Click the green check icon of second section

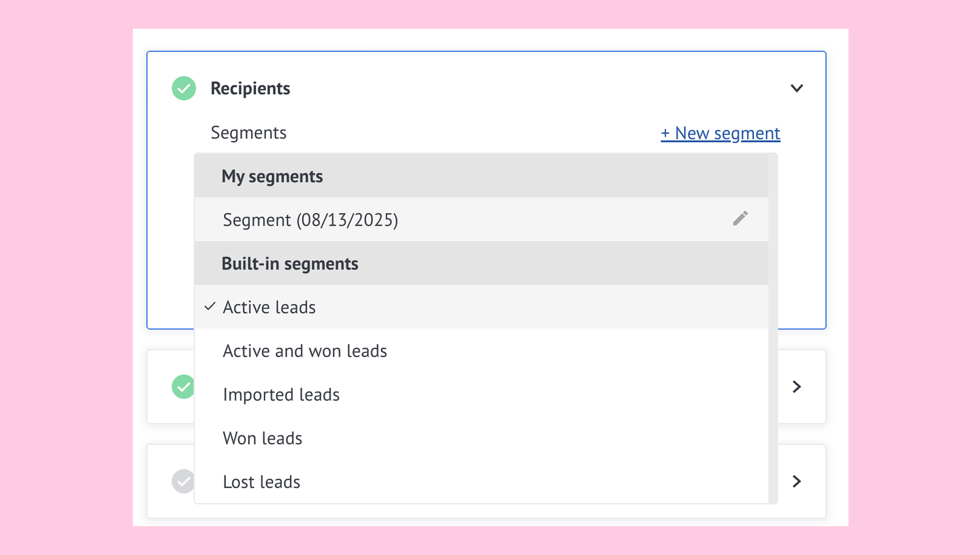pos(183,386)
